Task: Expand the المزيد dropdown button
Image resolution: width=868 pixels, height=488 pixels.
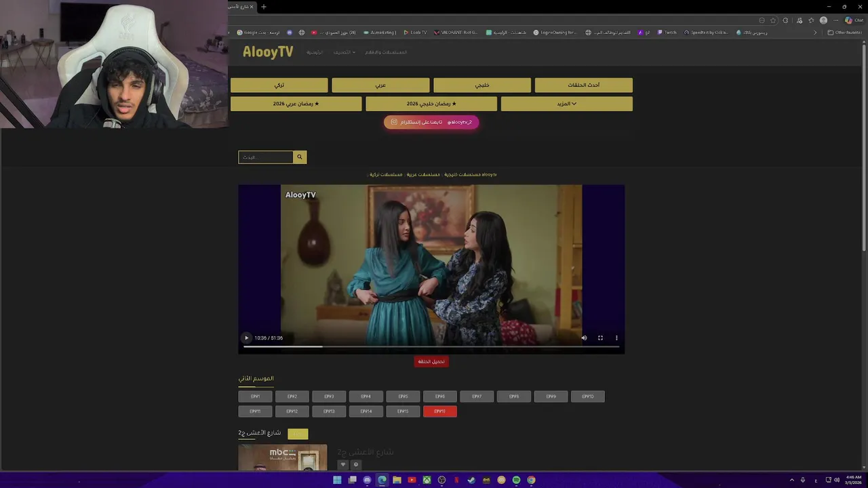Action: [x=567, y=104]
